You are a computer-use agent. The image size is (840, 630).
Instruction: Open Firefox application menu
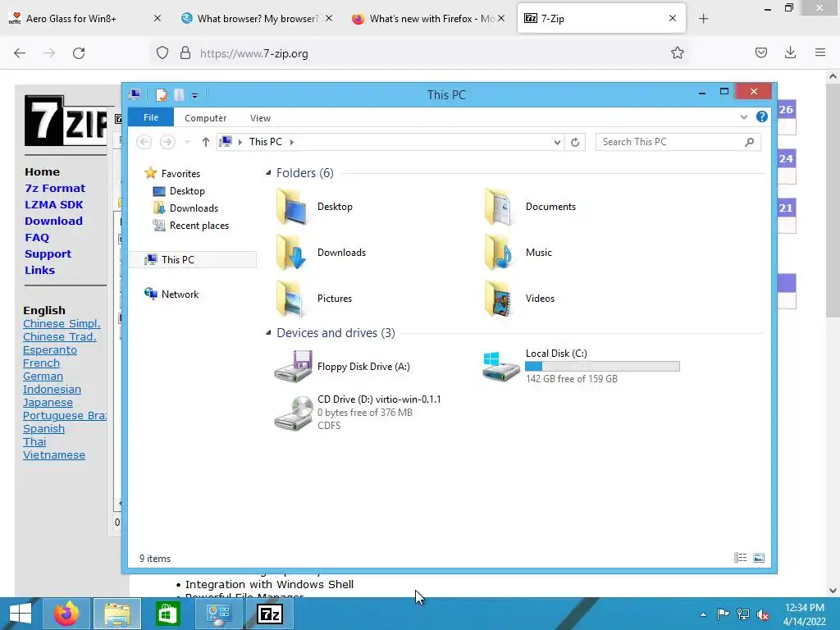[x=820, y=52]
